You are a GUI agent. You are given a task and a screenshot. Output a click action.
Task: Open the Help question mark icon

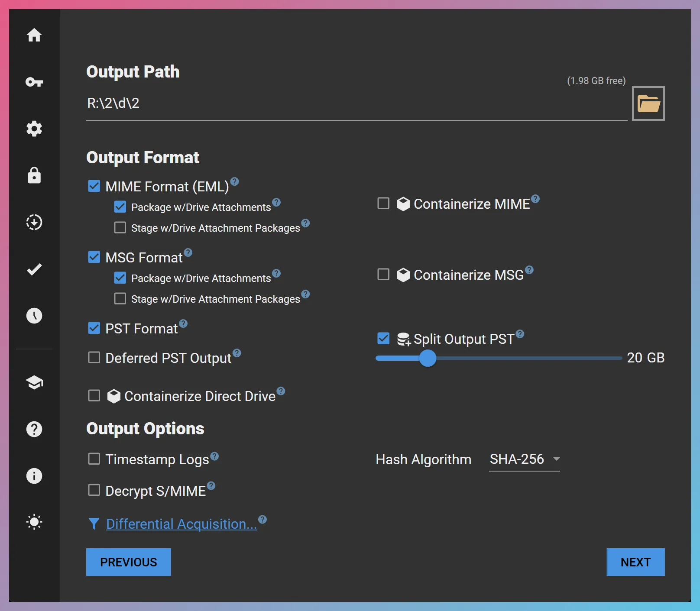(x=34, y=429)
